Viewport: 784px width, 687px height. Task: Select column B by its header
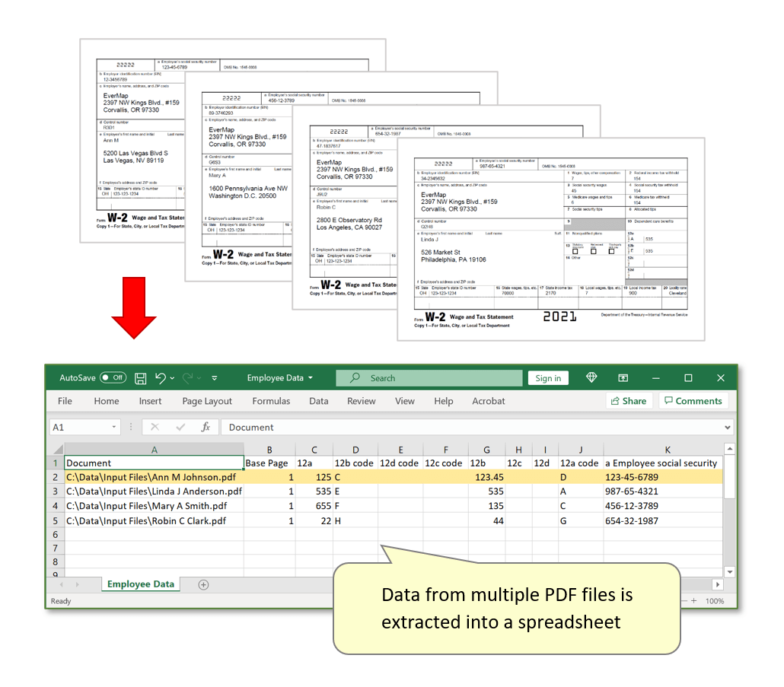[x=269, y=449]
